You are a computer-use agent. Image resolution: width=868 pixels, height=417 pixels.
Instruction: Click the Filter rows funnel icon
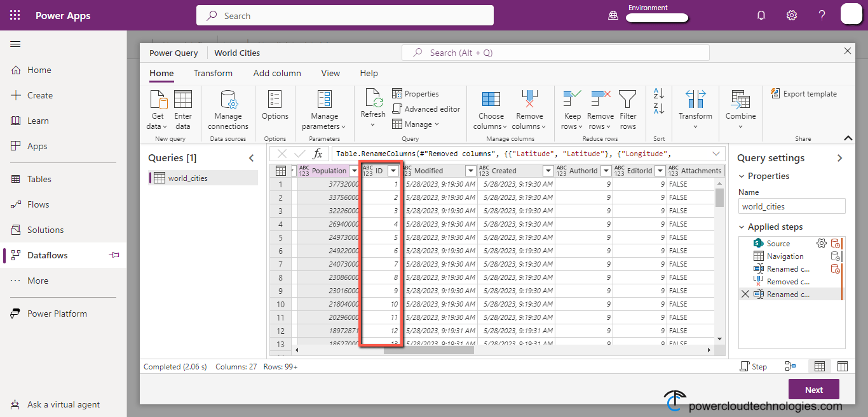click(x=628, y=99)
